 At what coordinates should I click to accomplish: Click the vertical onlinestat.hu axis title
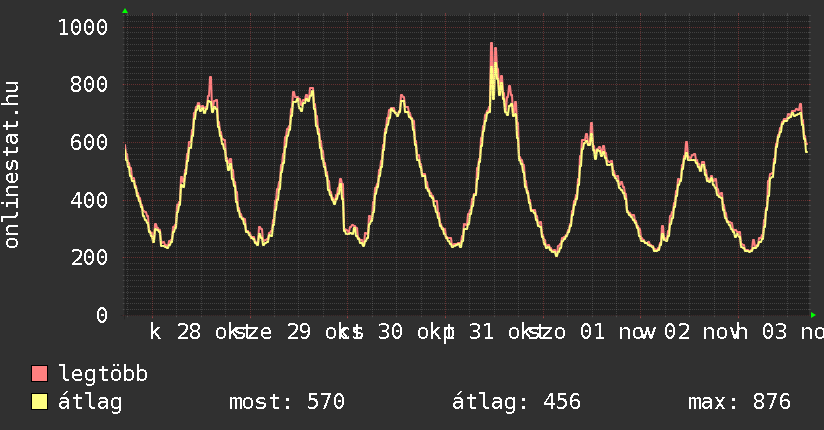coord(12,165)
